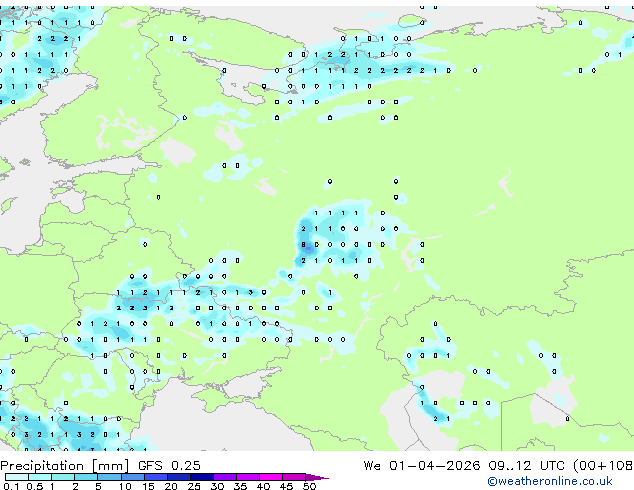Click the over-50 mm legend arrow tip
634x490 pixels.
317,477
